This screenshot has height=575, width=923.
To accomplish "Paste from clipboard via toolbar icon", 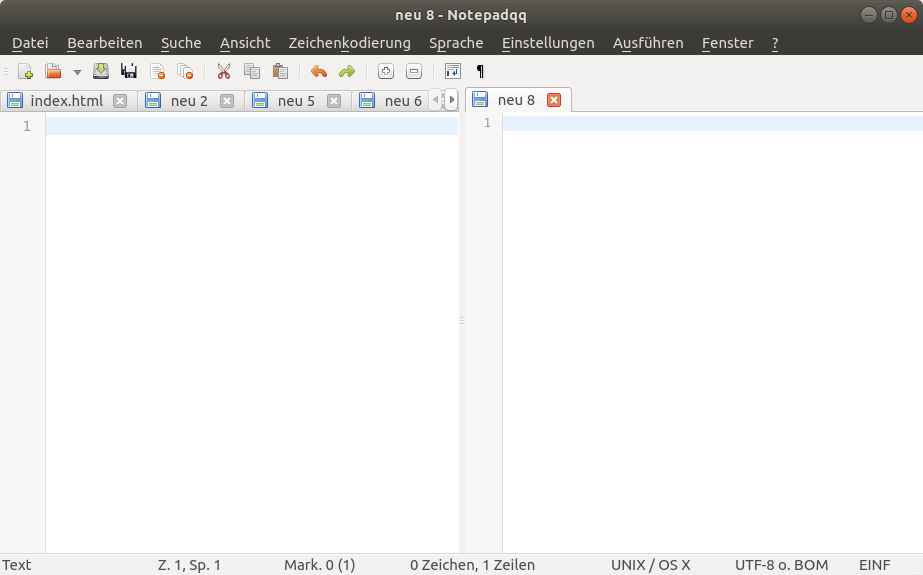I will tap(280, 71).
